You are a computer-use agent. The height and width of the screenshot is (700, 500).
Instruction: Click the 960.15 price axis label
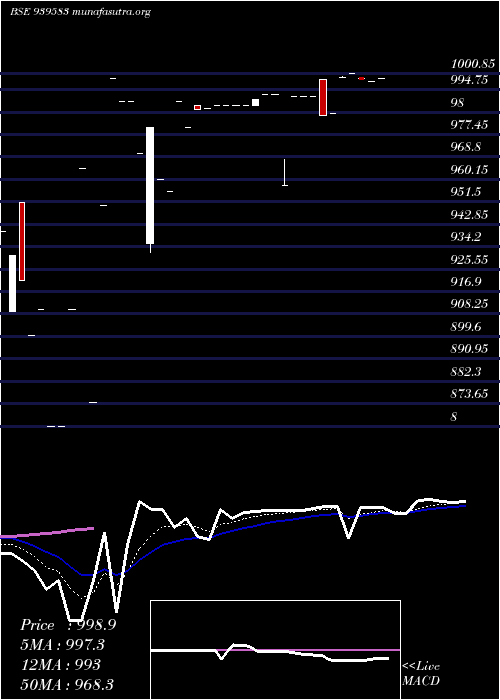(469, 170)
